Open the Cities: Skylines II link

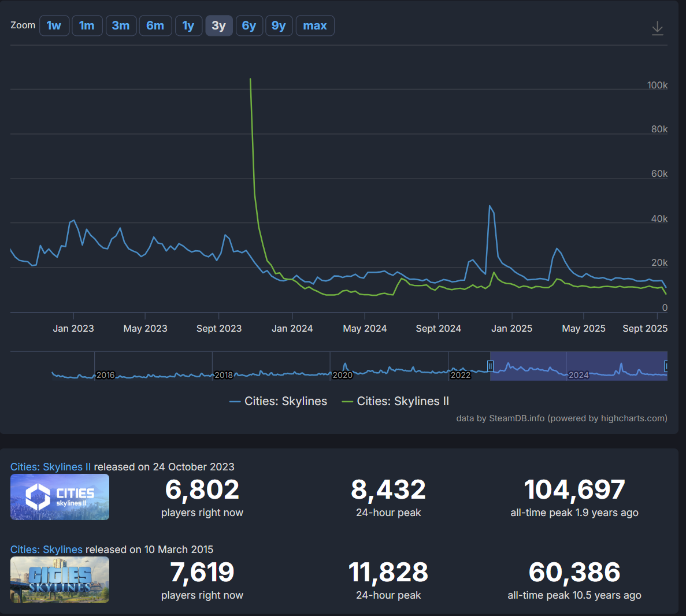[51, 467]
